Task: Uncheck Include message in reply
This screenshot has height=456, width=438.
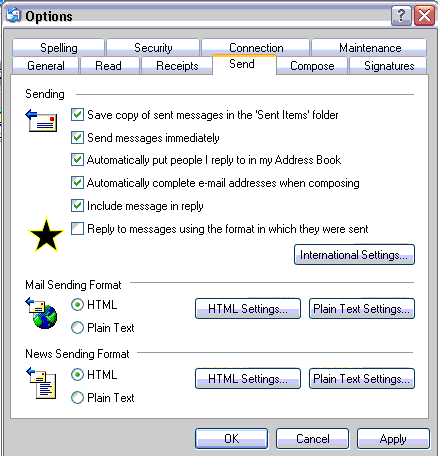Action: pyautogui.click(x=77, y=206)
